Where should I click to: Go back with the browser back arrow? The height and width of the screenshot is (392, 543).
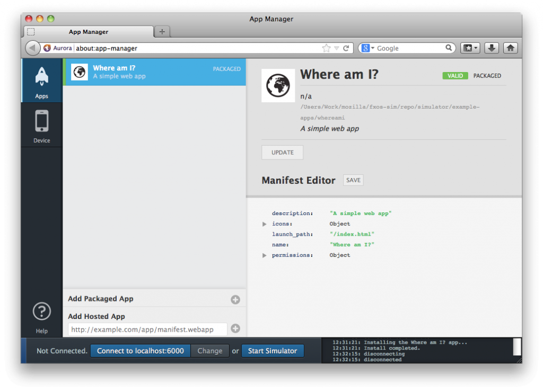pos(32,48)
